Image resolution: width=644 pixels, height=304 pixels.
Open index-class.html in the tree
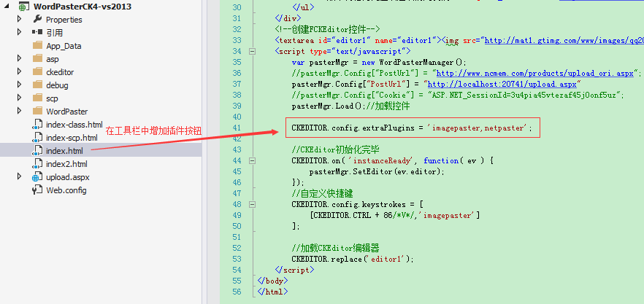[x=74, y=125]
